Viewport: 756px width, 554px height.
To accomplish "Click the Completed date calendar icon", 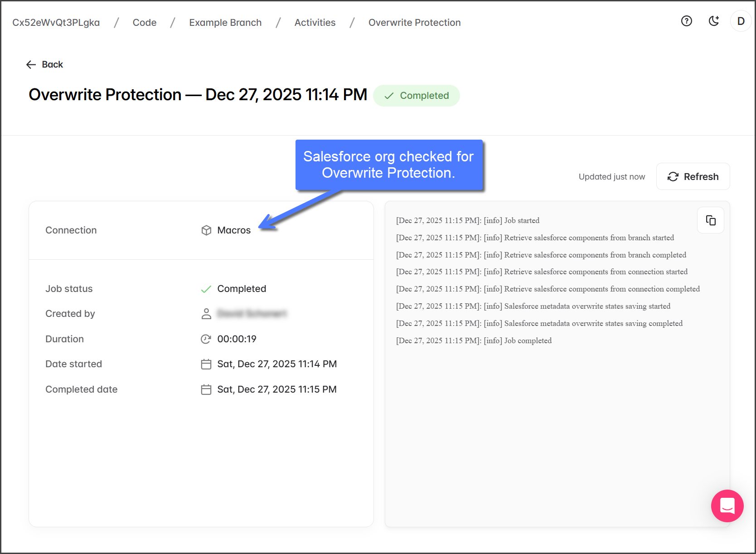I will 206,389.
